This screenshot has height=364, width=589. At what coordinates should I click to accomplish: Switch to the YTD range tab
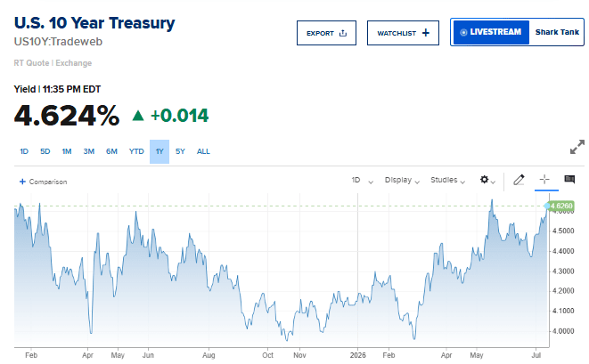[136, 151]
